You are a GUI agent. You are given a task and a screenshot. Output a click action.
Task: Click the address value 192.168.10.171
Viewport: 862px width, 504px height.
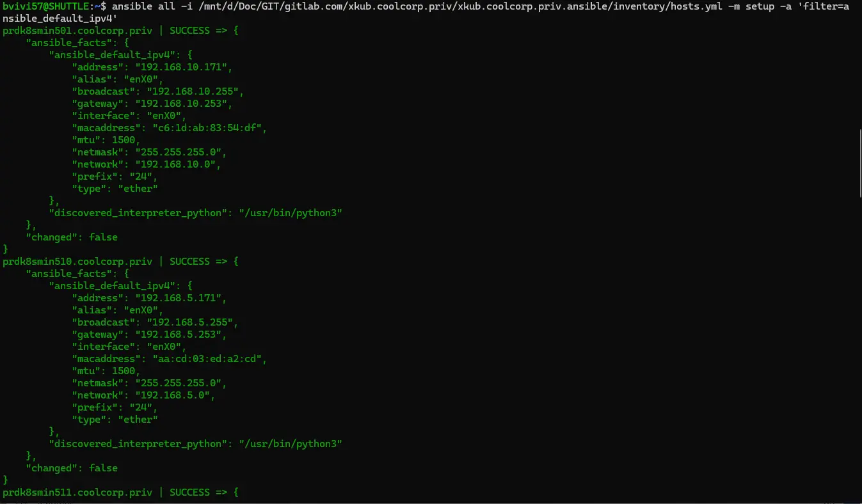pyautogui.click(x=180, y=67)
